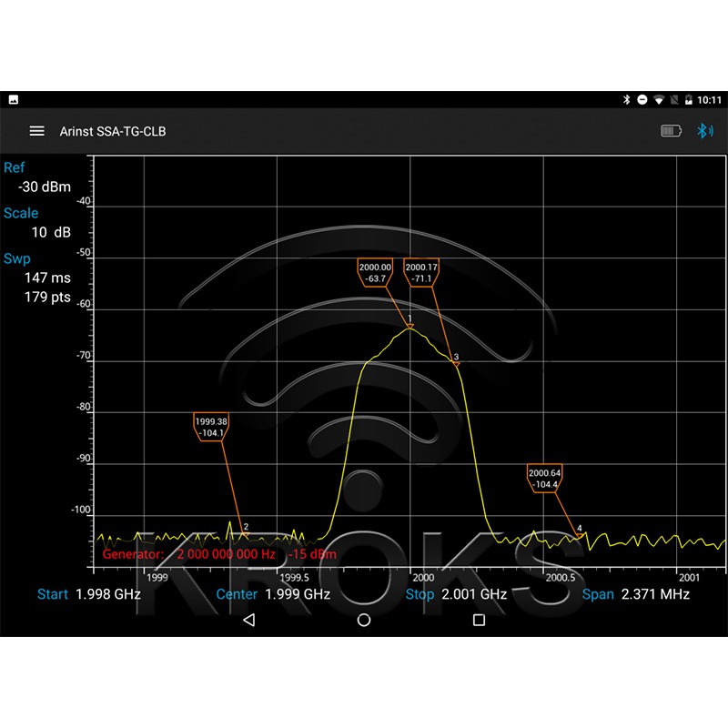The width and height of the screenshot is (728, 728).
Task: Tap the image notification icon in status bar
Action: 14,99
